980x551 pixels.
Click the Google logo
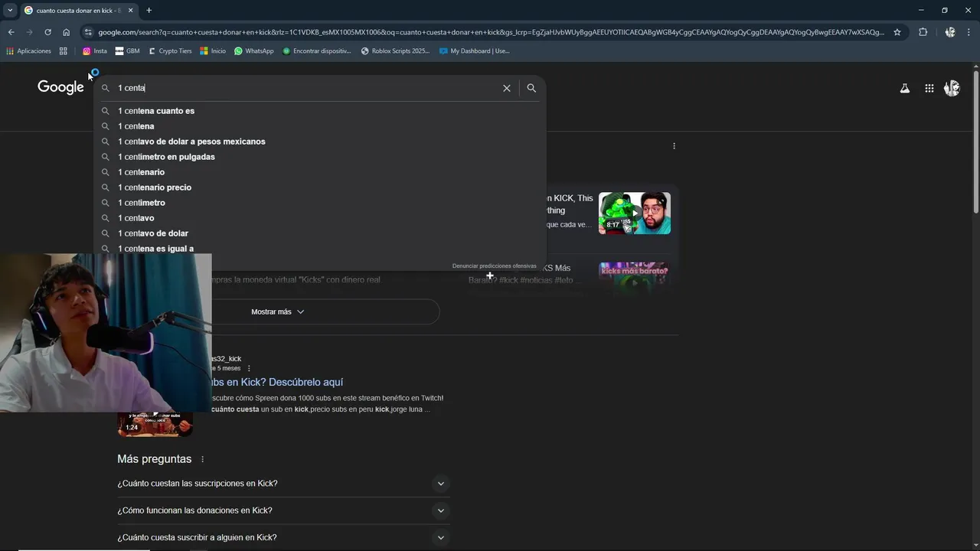click(x=60, y=87)
